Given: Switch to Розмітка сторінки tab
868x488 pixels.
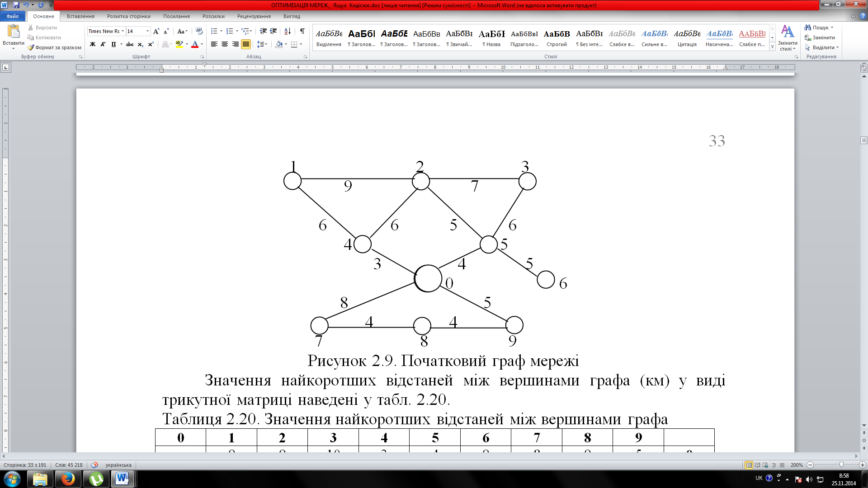Looking at the screenshot, I should pos(129,16).
